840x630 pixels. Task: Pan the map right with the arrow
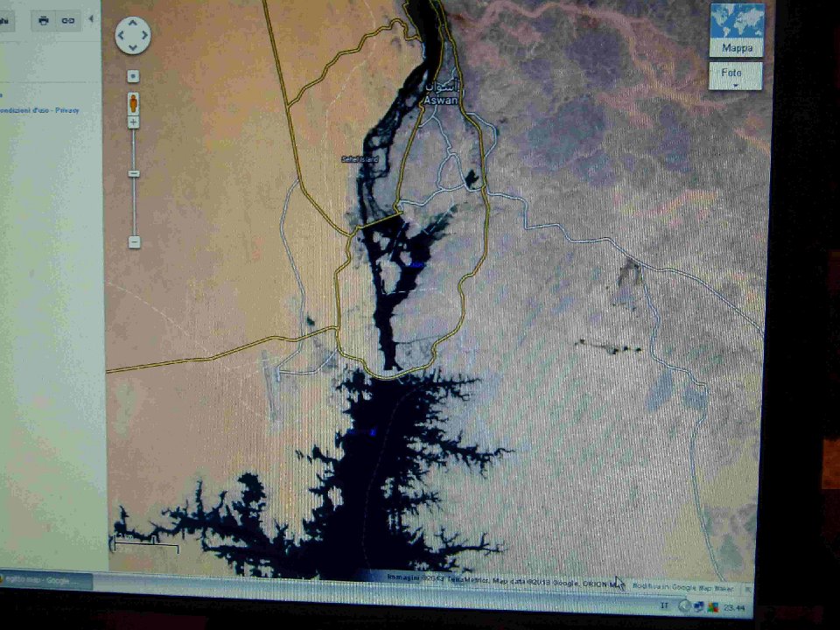[x=144, y=35]
